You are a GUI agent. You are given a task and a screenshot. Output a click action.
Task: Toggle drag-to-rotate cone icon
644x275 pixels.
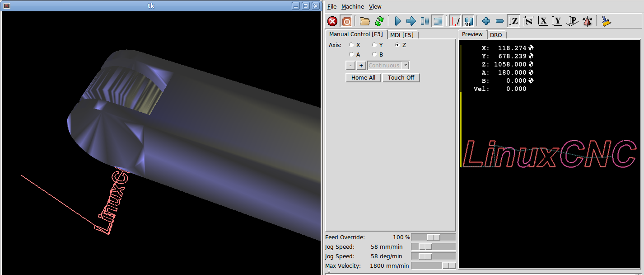coord(587,21)
